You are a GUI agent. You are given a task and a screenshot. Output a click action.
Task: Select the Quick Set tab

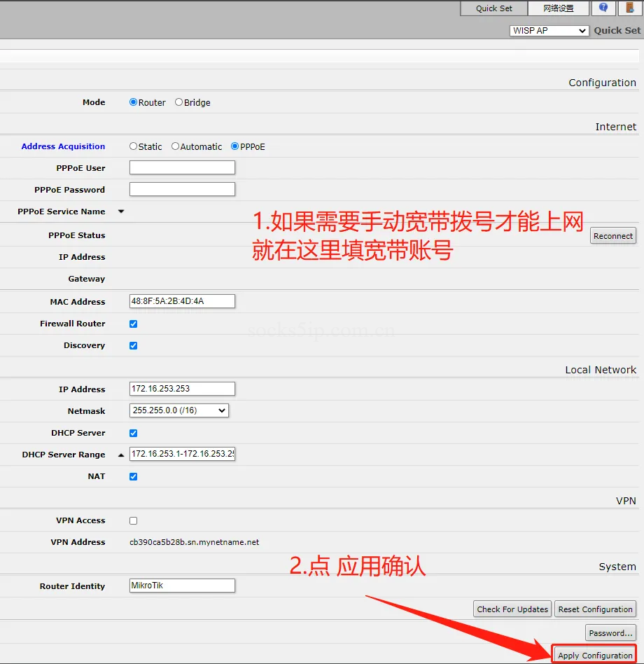(493, 8)
